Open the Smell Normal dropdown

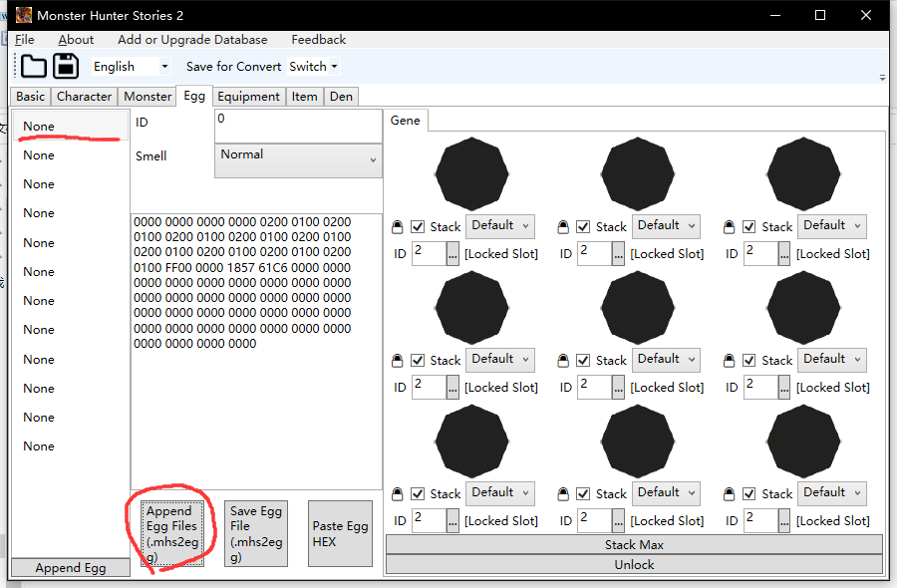pos(298,160)
